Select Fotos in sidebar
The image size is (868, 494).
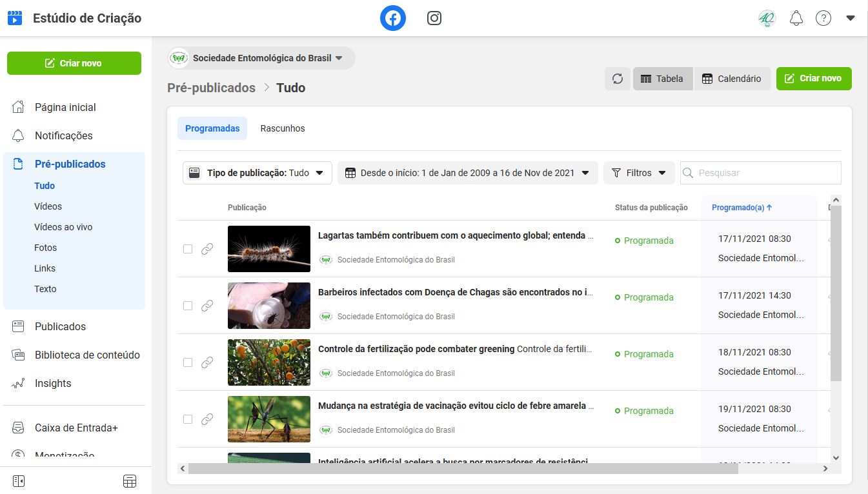45,248
